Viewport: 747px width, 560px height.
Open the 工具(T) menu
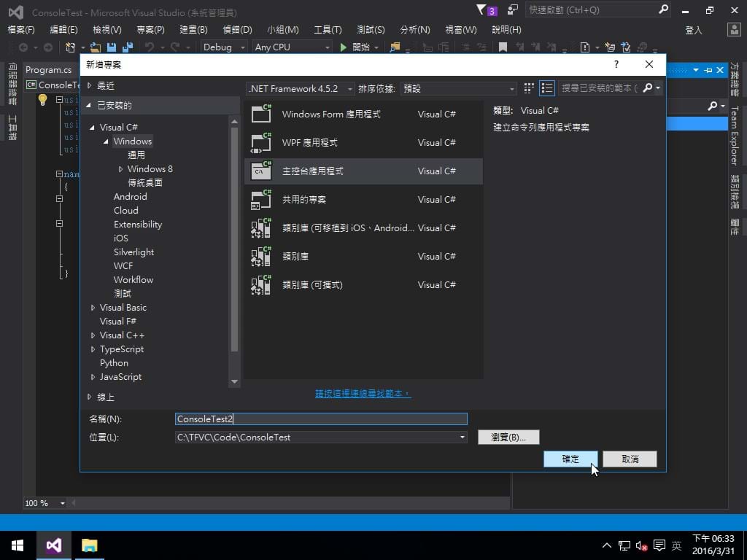pyautogui.click(x=328, y=29)
